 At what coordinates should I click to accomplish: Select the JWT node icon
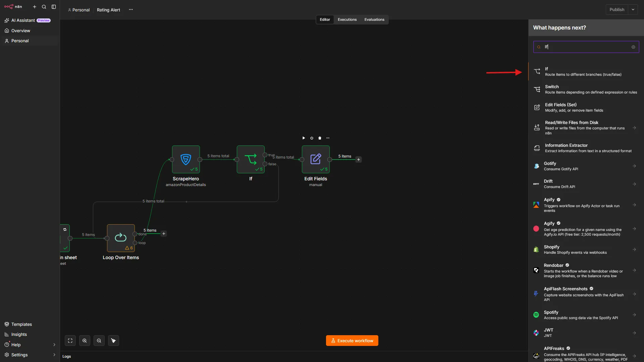536,333
